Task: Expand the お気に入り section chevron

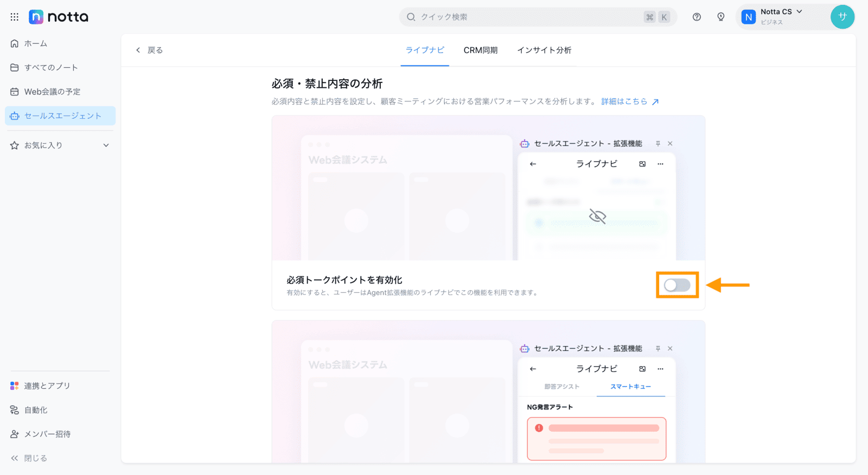Action: pyautogui.click(x=106, y=145)
